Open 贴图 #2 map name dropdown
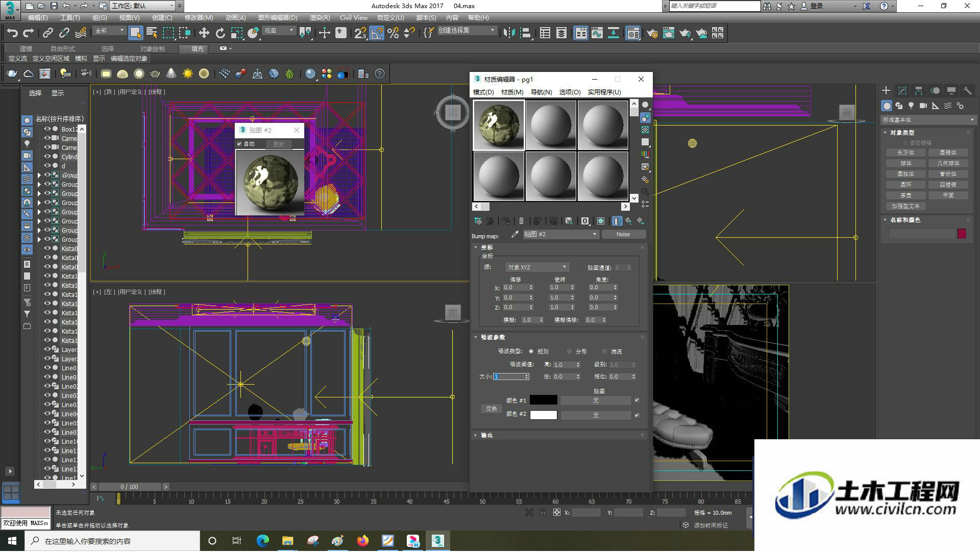The height and width of the screenshot is (552, 980). [x=560, y=234]
